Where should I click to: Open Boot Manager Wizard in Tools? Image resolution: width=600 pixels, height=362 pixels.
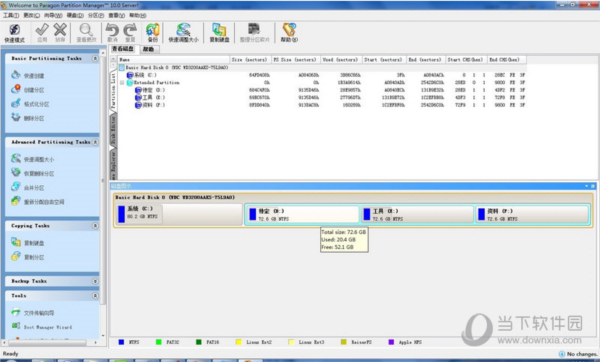[x=41, y=326]
